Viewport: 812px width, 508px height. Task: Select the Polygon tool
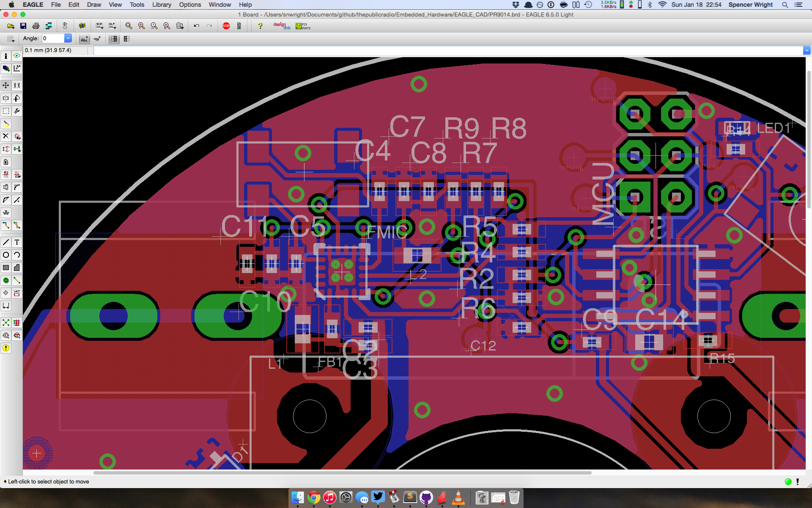(x=17, y=268)
